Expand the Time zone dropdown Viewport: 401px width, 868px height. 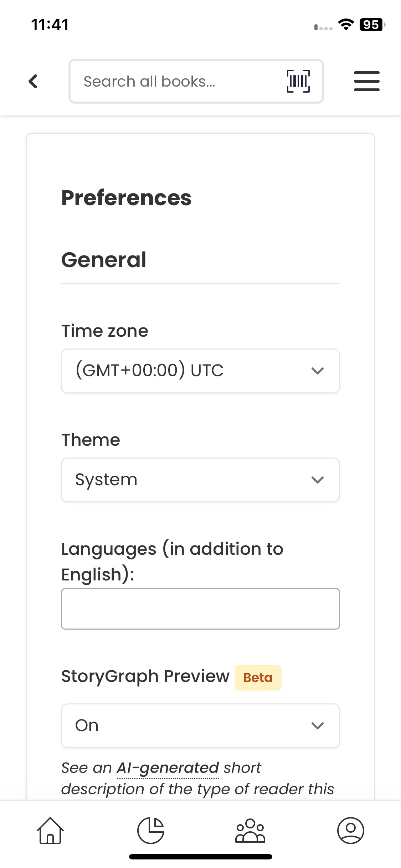tap(200, 371)
